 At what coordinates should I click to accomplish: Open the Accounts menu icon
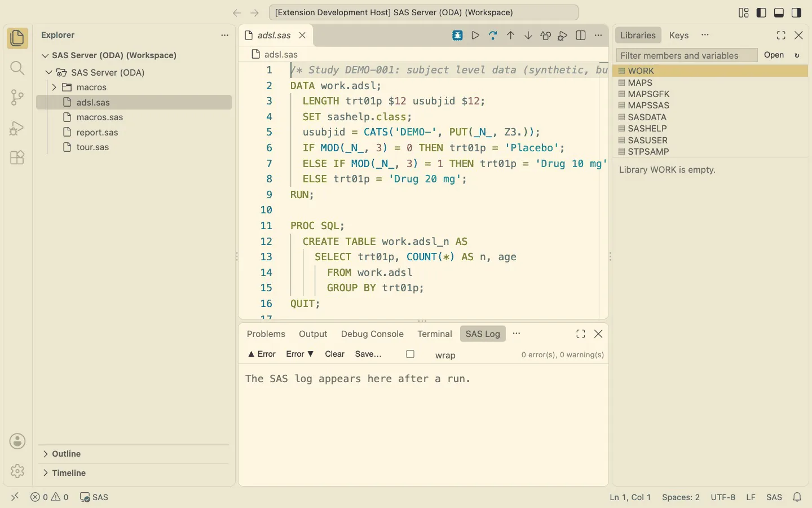click(x=17, y=441)
